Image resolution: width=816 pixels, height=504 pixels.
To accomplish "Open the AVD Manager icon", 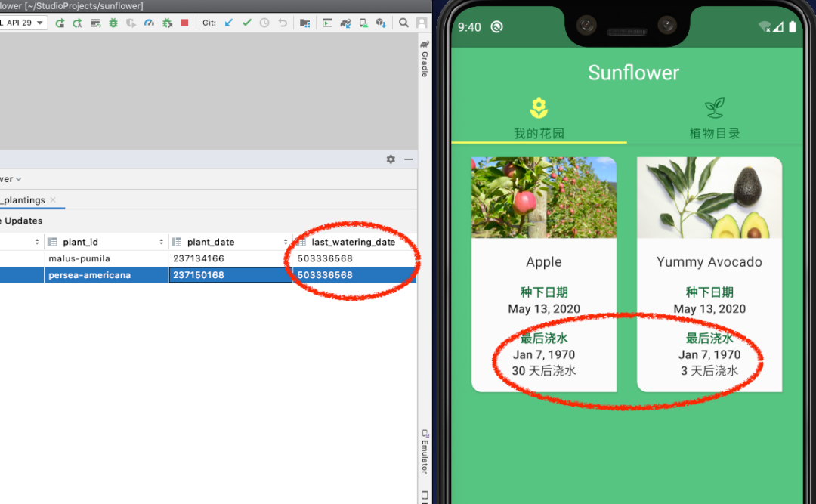I will pyautogui.click(x=363, y=23).
